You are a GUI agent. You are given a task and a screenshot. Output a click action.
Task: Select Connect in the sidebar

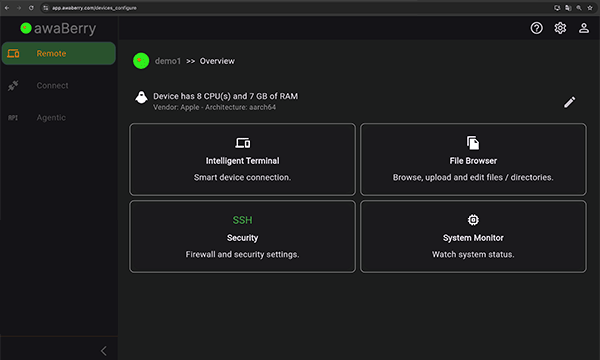tap(59, 85)
